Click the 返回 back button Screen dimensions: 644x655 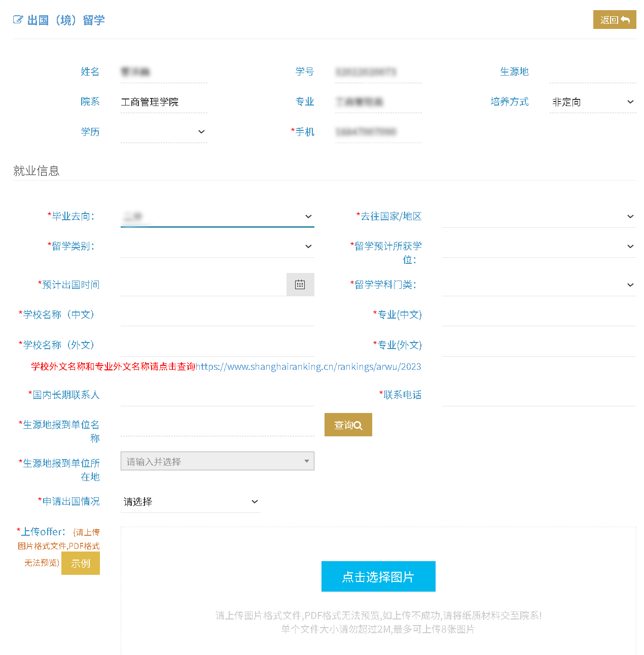coord(614,20)
